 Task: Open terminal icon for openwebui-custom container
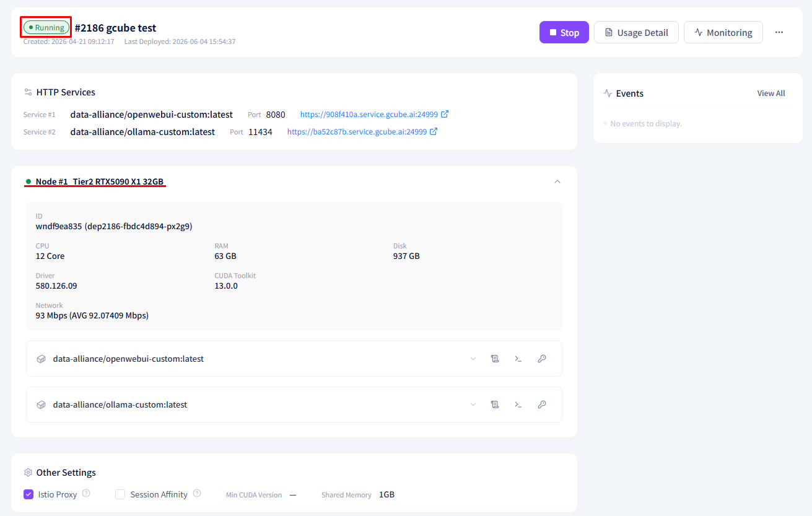[x=518, y=359]
